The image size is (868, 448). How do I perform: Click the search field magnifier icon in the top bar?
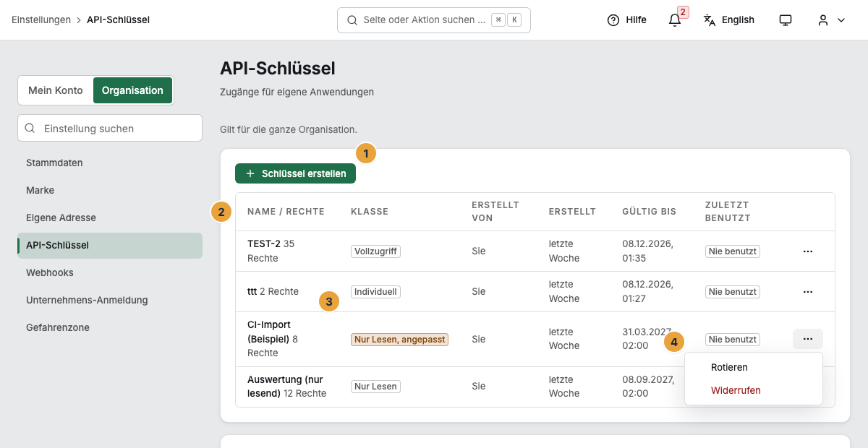tap(352, 20)
